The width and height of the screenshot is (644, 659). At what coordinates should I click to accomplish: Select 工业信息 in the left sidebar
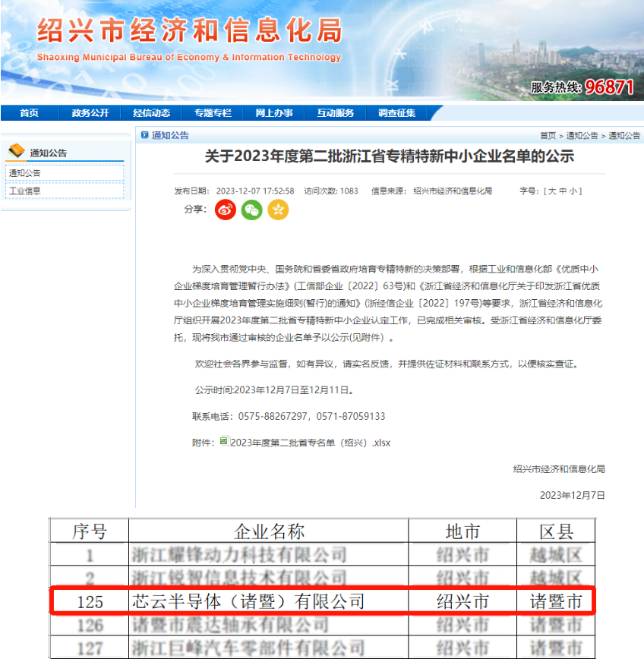(25, 191)
